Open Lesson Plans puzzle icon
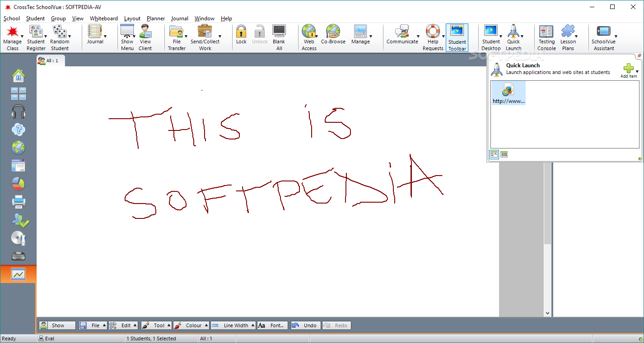Screen dimensions: 644x343 (568, 31)
